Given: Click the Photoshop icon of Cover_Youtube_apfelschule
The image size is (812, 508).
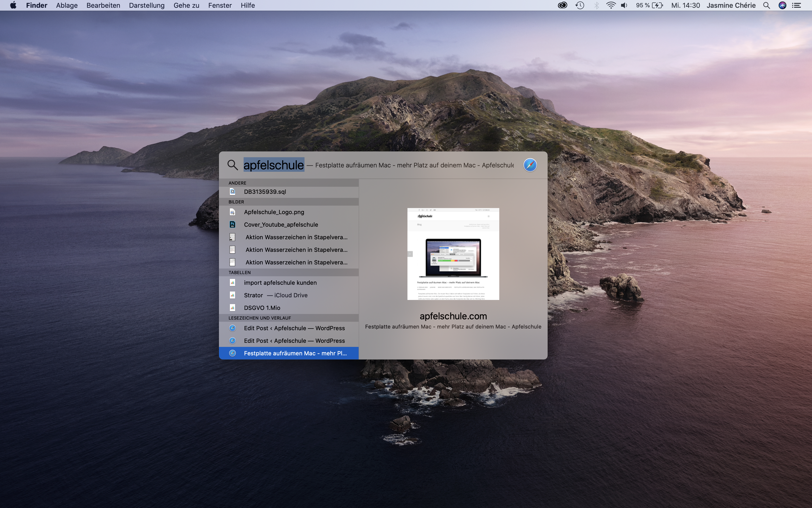Looking at the screenshot, I should point(232,224).
